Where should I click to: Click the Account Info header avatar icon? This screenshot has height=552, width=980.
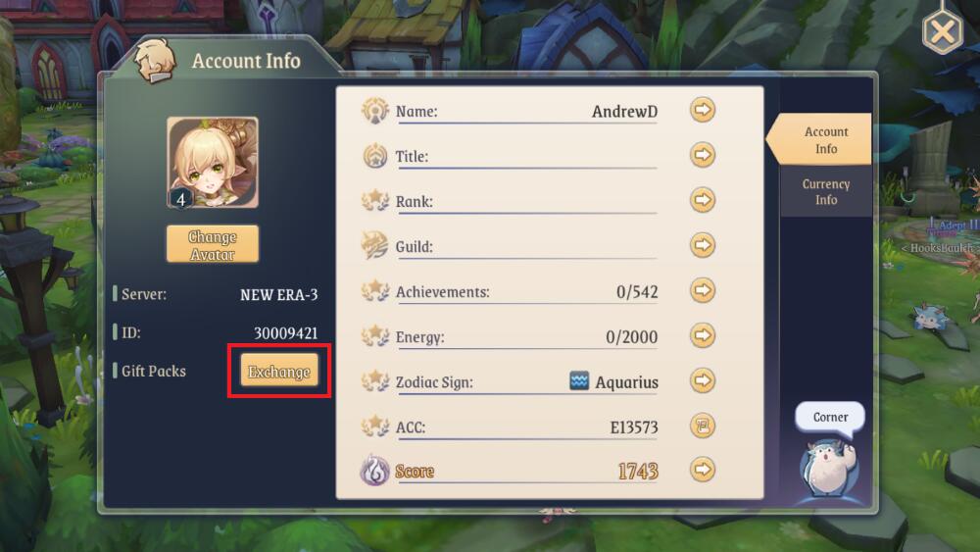(x=155, y=61)
